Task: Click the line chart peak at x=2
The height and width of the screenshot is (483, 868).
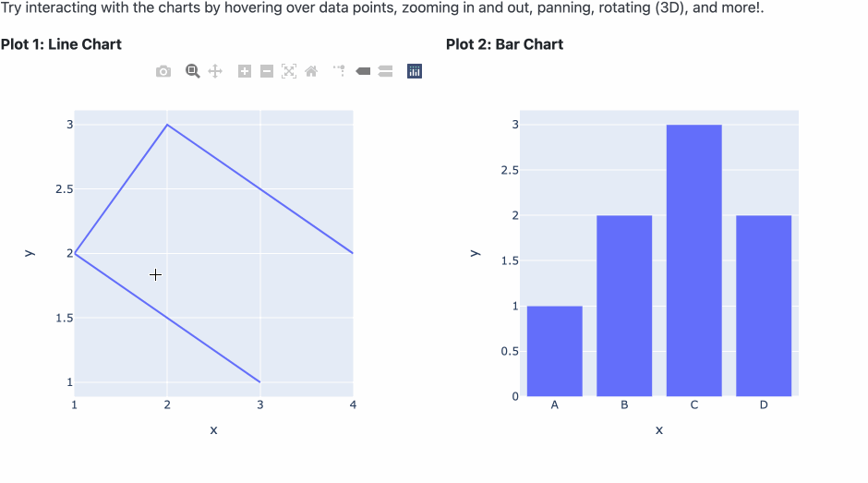Action: pyautogui.click(x=167, y=125)
